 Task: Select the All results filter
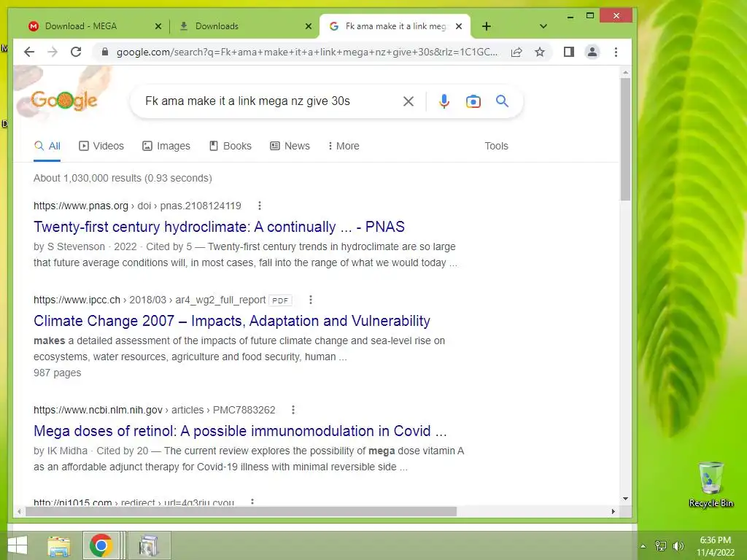click(x=47, y=146)
